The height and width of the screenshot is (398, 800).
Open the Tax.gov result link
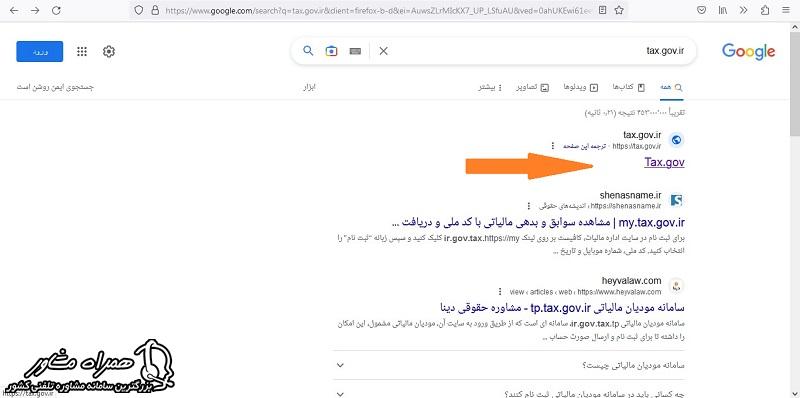[664, 162]
